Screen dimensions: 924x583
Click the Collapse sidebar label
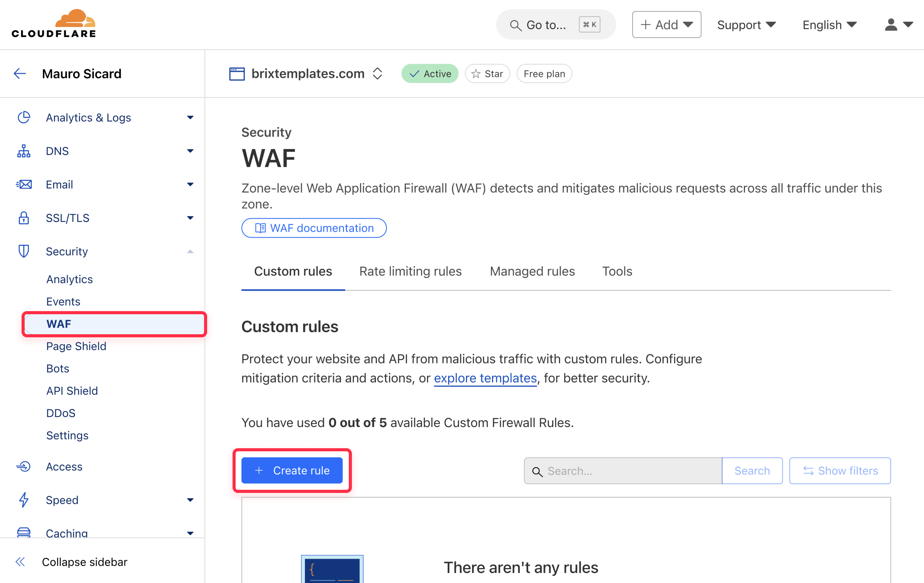click(85, 562)
